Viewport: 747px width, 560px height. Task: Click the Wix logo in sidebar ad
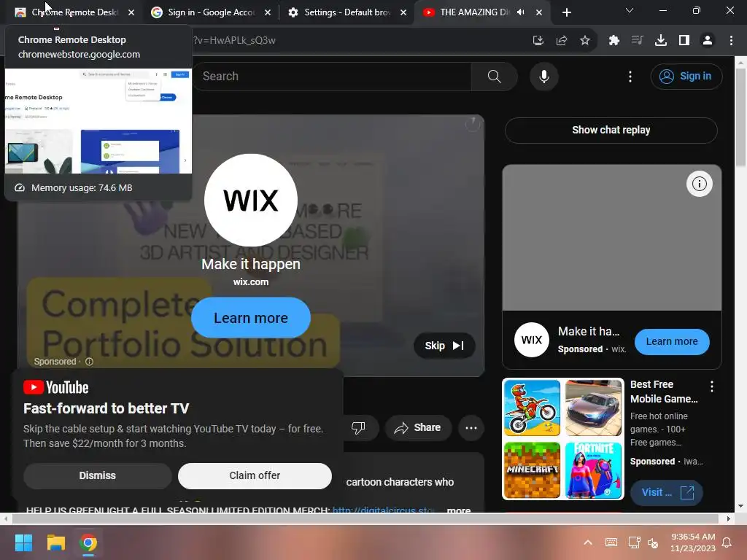(x=532, y=340)
